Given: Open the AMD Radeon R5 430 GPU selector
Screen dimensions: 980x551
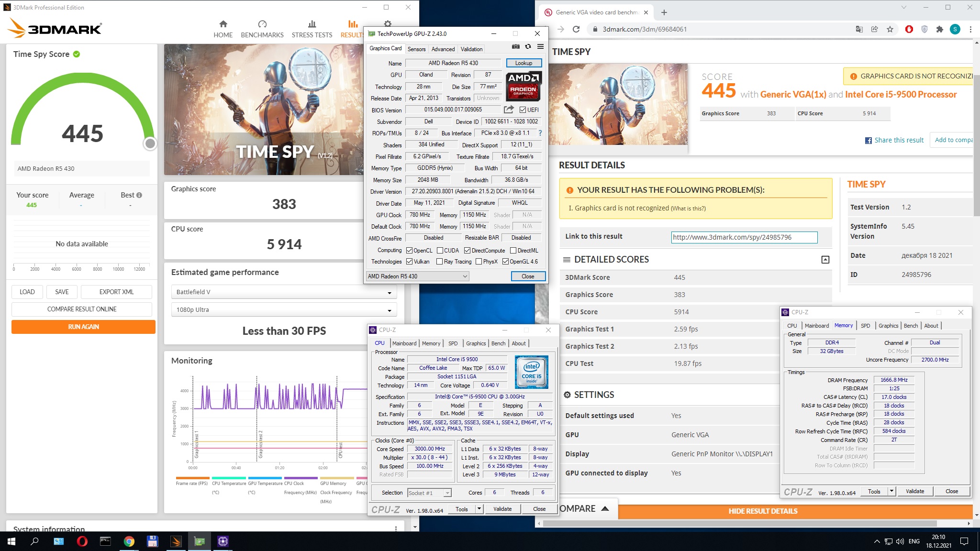Looking at the screenshot, I should 417,276.
